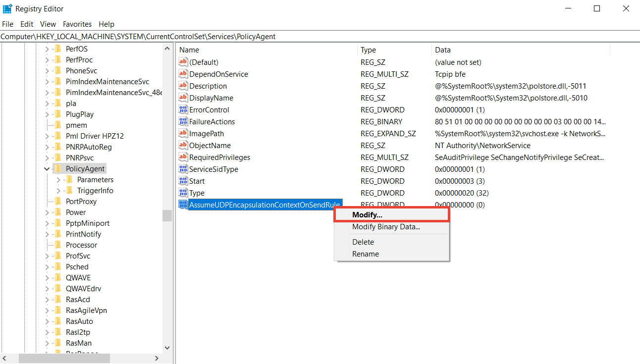Click the PortProxy folder icon

58,202
